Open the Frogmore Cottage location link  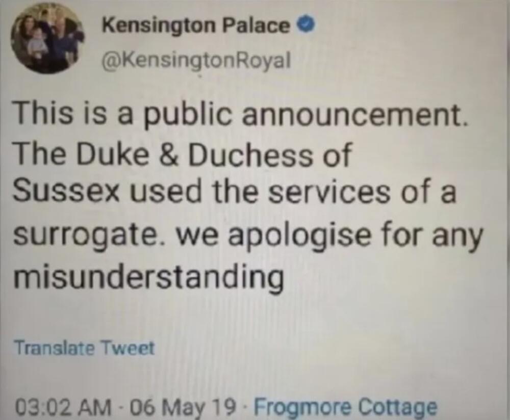click(x=345, y=407)
